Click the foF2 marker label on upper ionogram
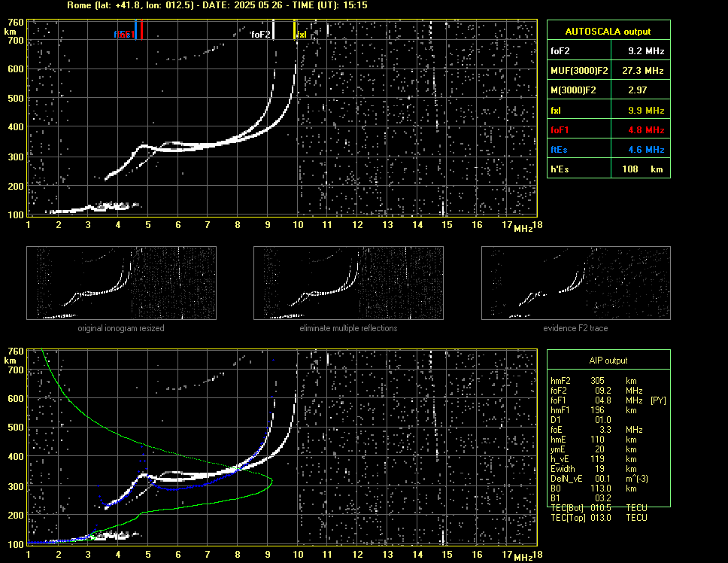 coord(260,35)
